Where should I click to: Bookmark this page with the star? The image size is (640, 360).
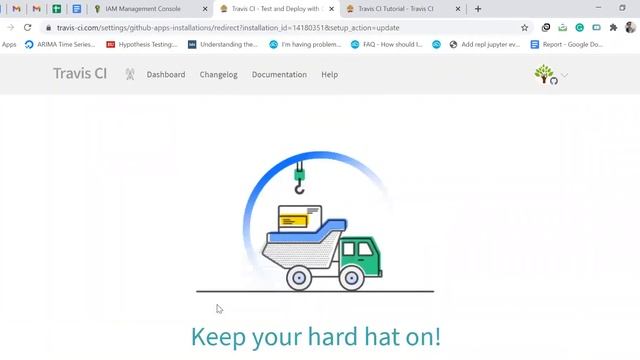click(524, 28)
